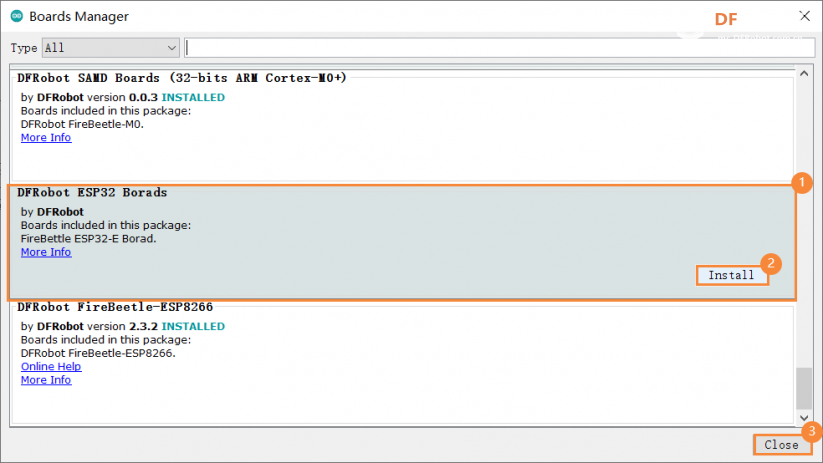Select the DFRobot ESP32 Borads title text
Image resolution: width=823 pixels, height=463 pixels.
(92, 193)
